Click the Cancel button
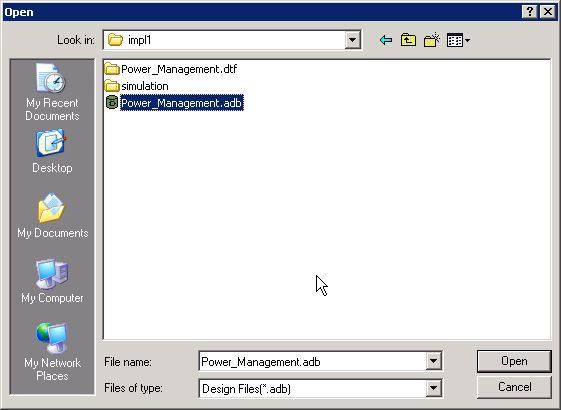561x410 pixels. pos(514,387)
